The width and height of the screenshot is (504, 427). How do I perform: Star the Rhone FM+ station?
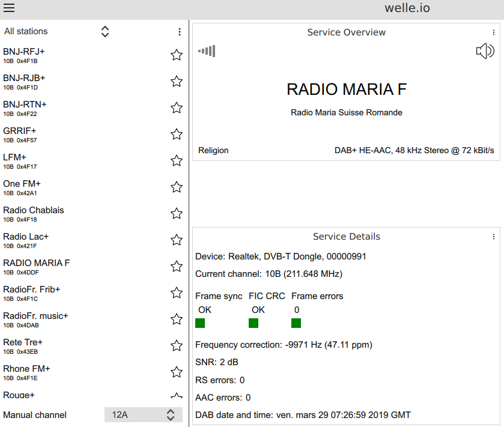[177, 372]
